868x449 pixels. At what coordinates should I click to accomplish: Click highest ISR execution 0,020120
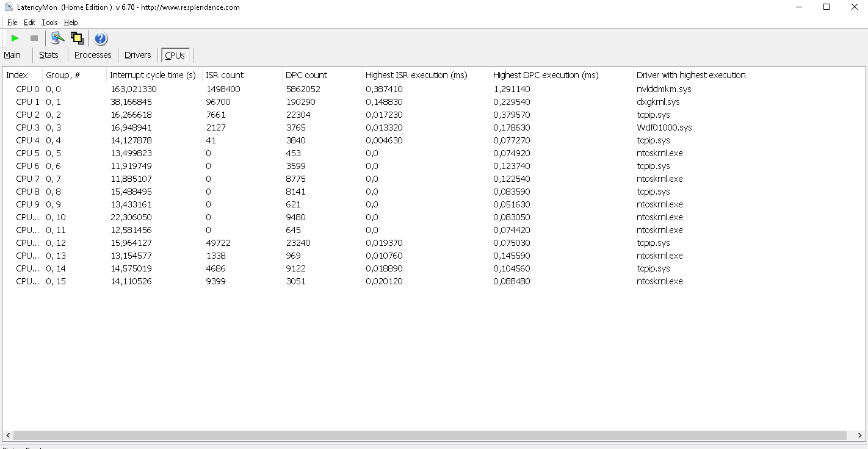384,281
